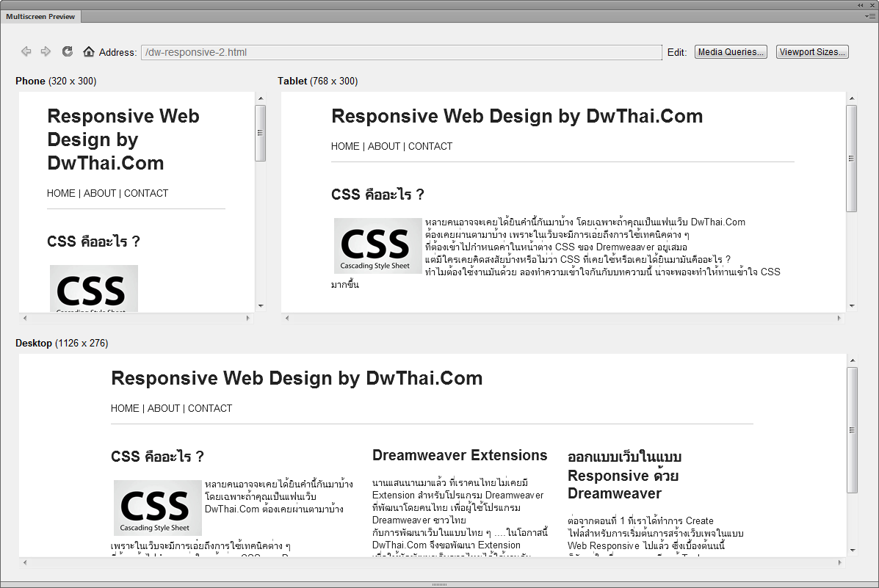Screen dimensions: 879x588
Task: Click Phone preview scroll left arrow
Action: (25, 318)
